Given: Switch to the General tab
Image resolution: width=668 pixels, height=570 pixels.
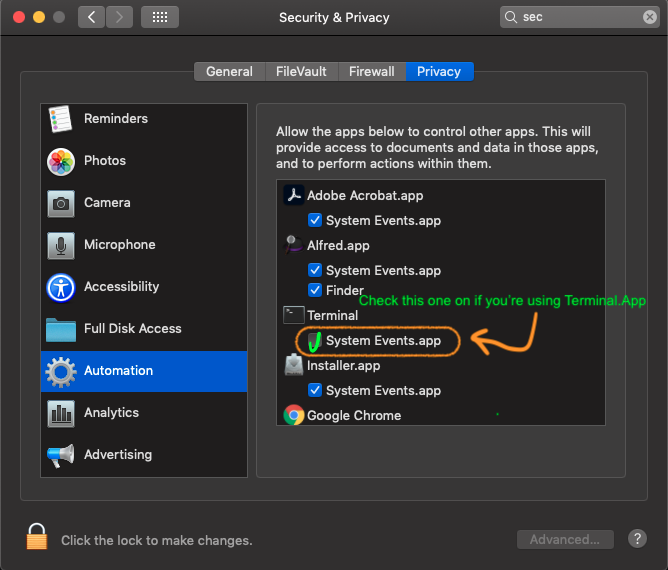Looking at the screenshot, I should pos(230,72).
